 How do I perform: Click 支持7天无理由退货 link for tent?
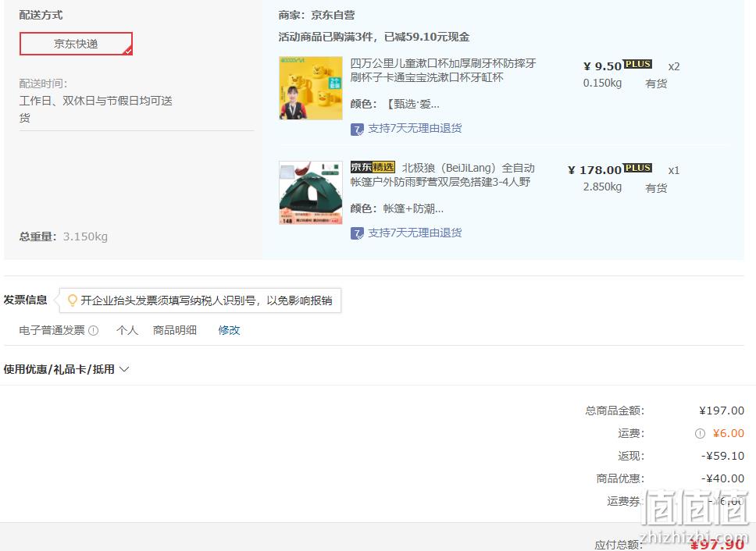tap(415, 233)
